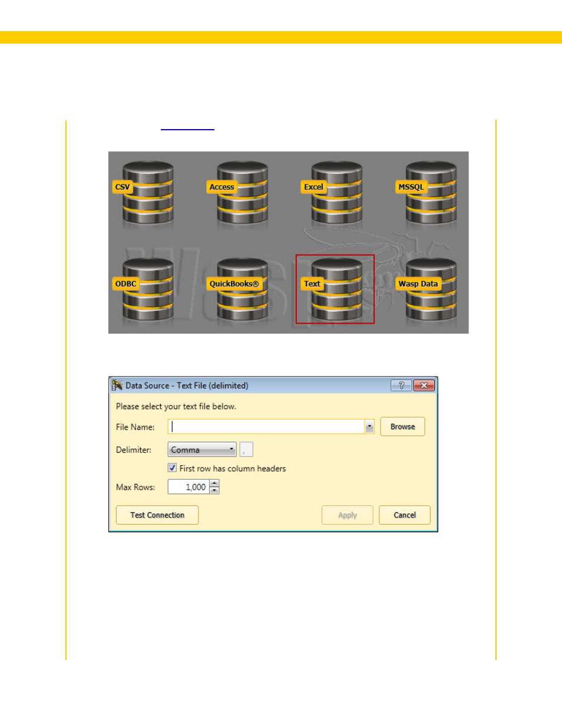The image size is (562, 728).
Task: Focus the File Name text field
Action: click(266, 427)
